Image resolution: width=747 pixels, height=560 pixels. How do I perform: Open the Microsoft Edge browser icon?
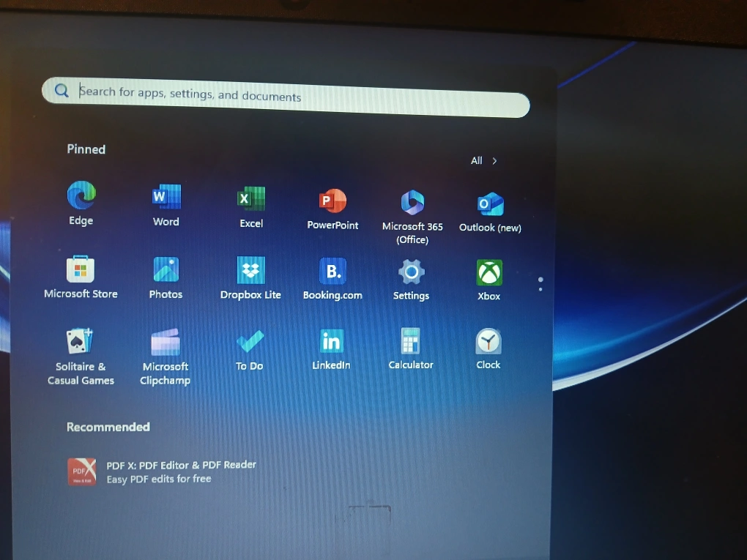coord(81,195)
